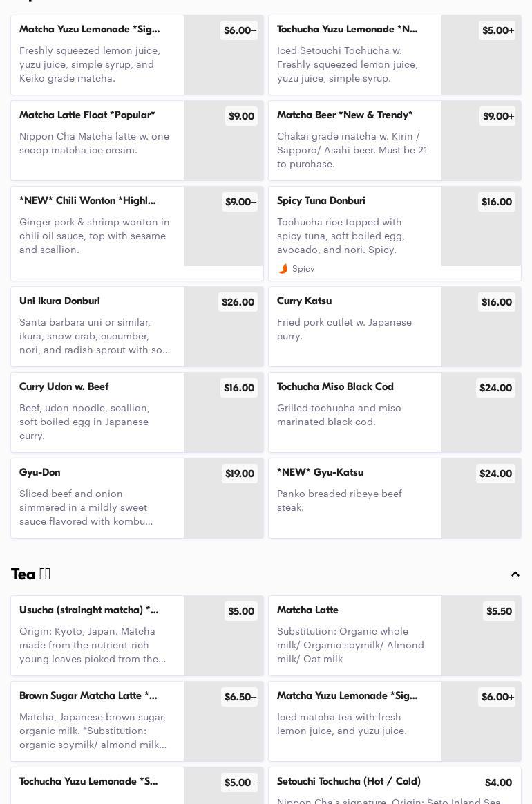Click the Spicy chili pepper icon
Image resolution: width=532 pixels, height=804 pixels.
pyautogui.click(x=283, y=269)
